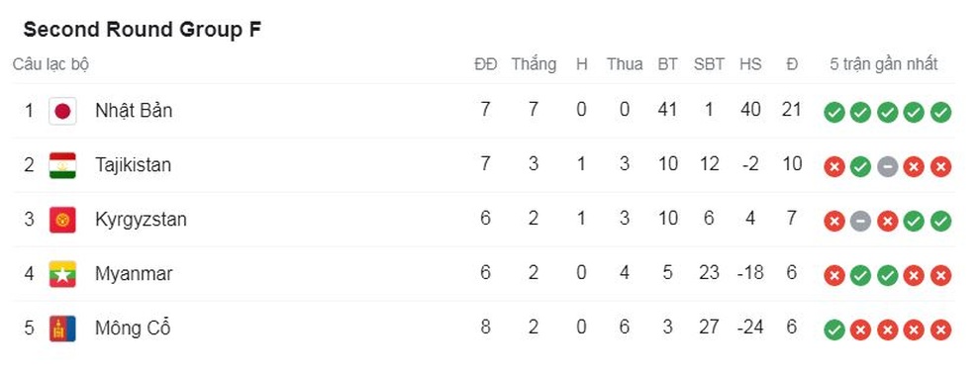Click the Tajikistan flag icon
Image resolution: width=980 pixels, height=376 pixels.
pos(62,165)
